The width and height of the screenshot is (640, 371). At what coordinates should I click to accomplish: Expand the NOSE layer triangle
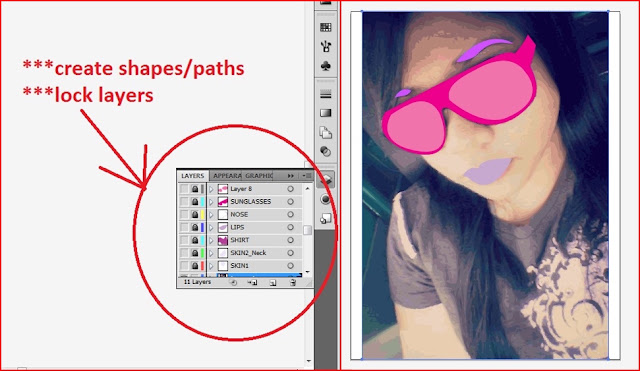coord(211,214)
